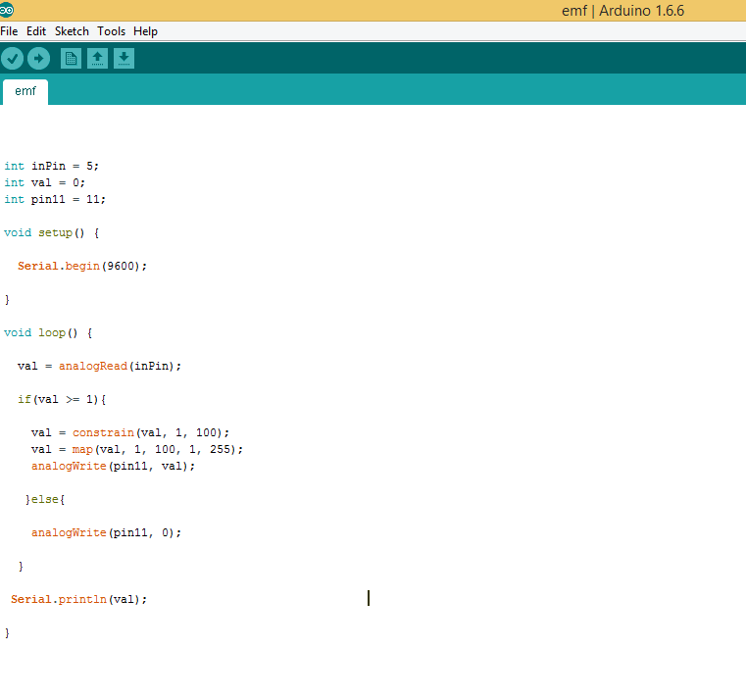Click the 'if(val >= 1){' line

point(62,399)
